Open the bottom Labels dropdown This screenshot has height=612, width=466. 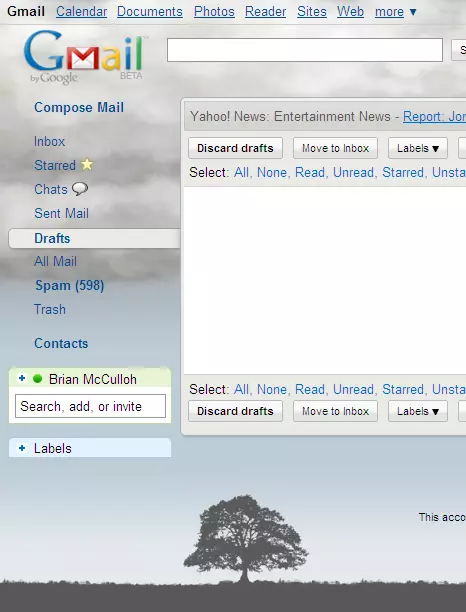[418, 411]
